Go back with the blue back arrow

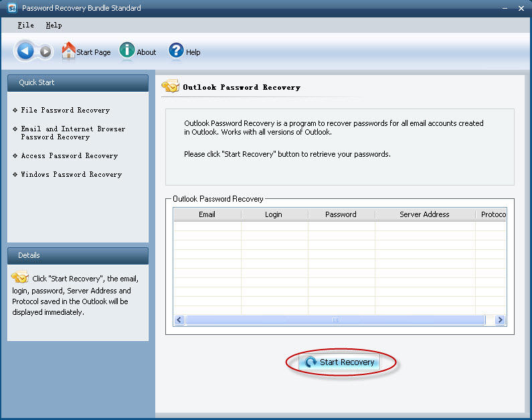point(25,52)
